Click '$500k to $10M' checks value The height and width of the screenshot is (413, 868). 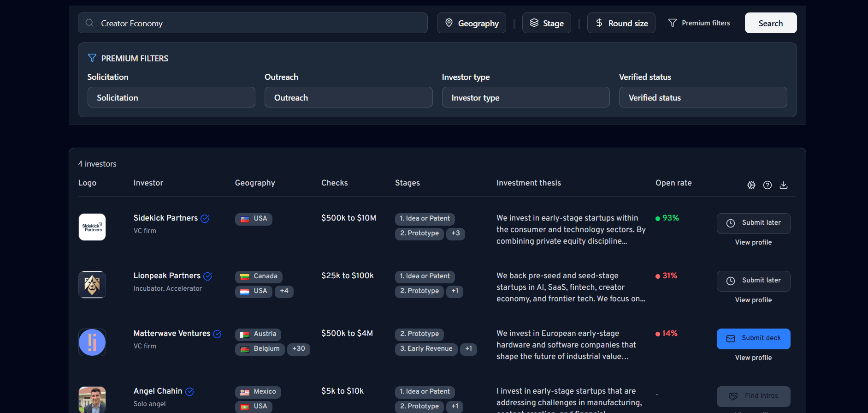[x=349, y=218]
